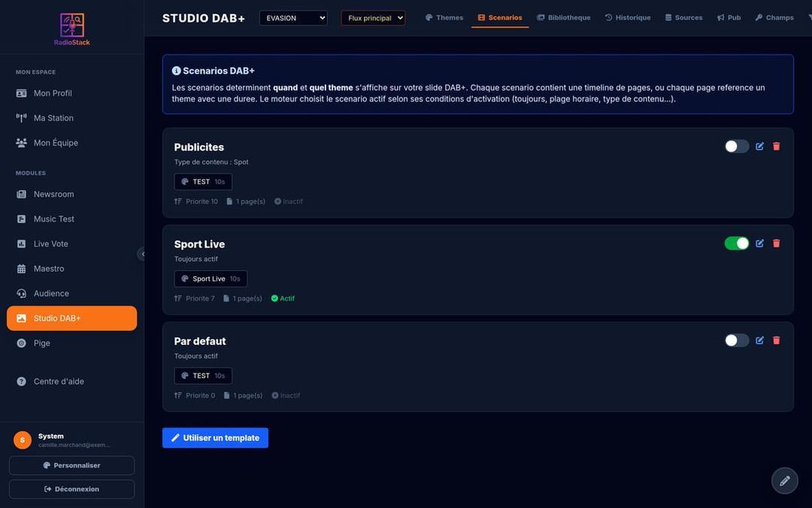Viewport: 812px width, 508px height.
Task: Open the Bibliotheque tab
Action: click(x=563, y=17)
